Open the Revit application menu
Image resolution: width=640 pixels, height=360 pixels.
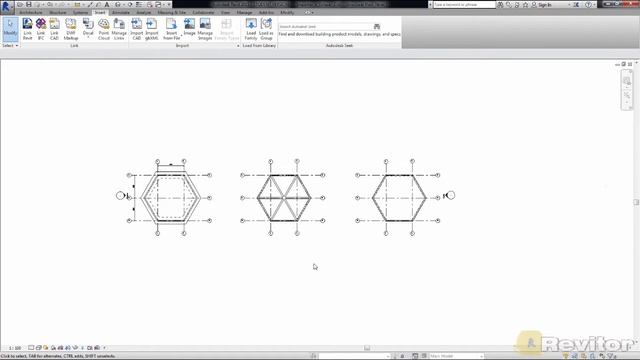[x=6, y=6]
